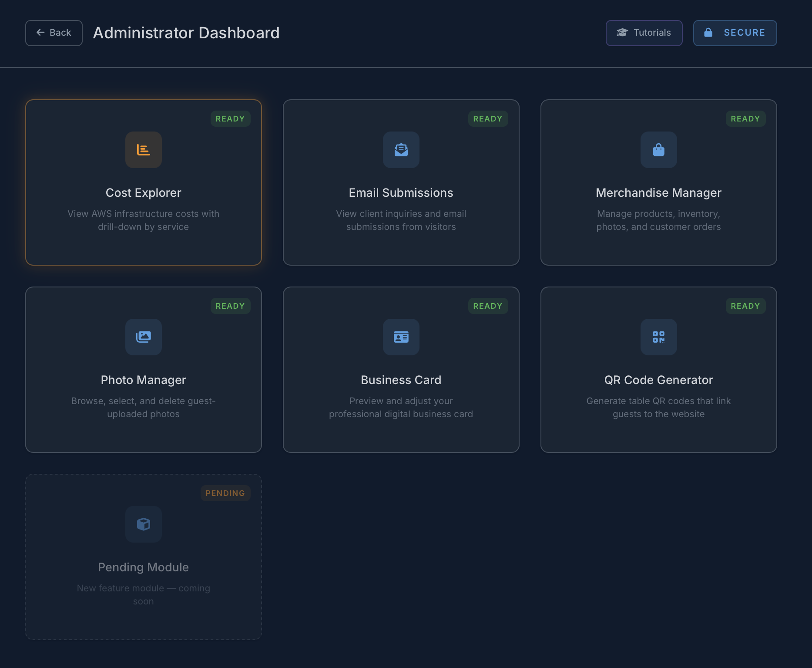Viewport: 812px width, 668px height.
Task: Click the Business Card ID icon
Action: click(401, 337)
